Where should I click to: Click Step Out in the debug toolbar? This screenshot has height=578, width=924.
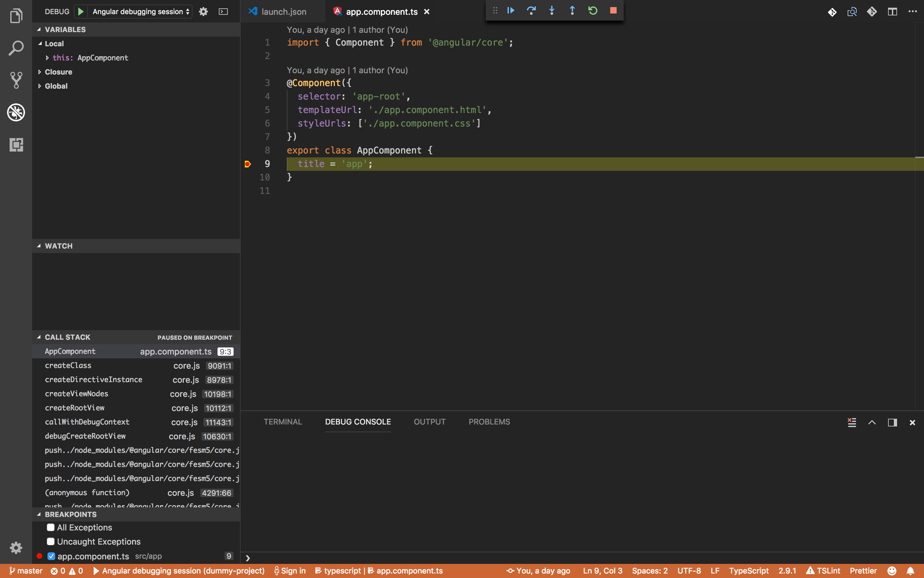[572, 10]
